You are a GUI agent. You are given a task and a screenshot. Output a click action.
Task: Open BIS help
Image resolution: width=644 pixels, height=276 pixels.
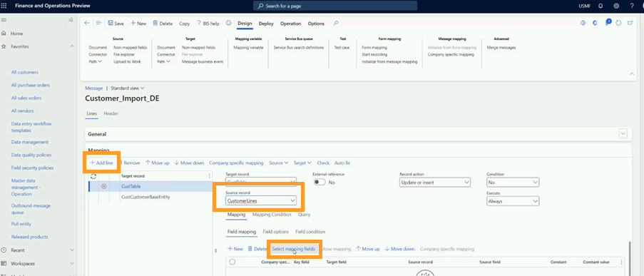coord(208,24)
